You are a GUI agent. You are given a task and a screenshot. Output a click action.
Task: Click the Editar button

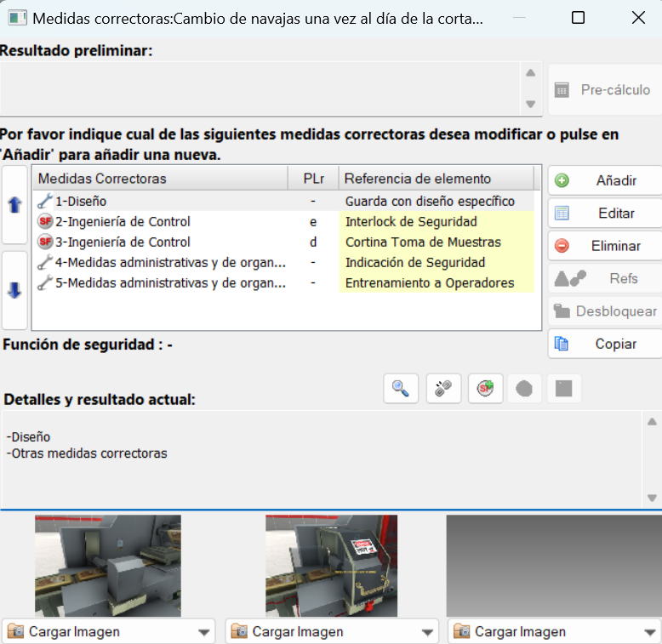pyautogui.click(x=605, y=214)
